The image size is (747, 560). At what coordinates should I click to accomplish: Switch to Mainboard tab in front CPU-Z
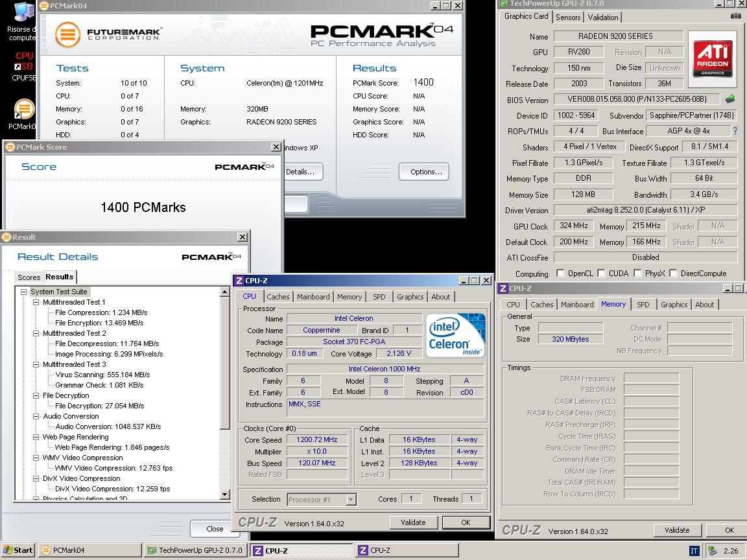click(313, 297)
